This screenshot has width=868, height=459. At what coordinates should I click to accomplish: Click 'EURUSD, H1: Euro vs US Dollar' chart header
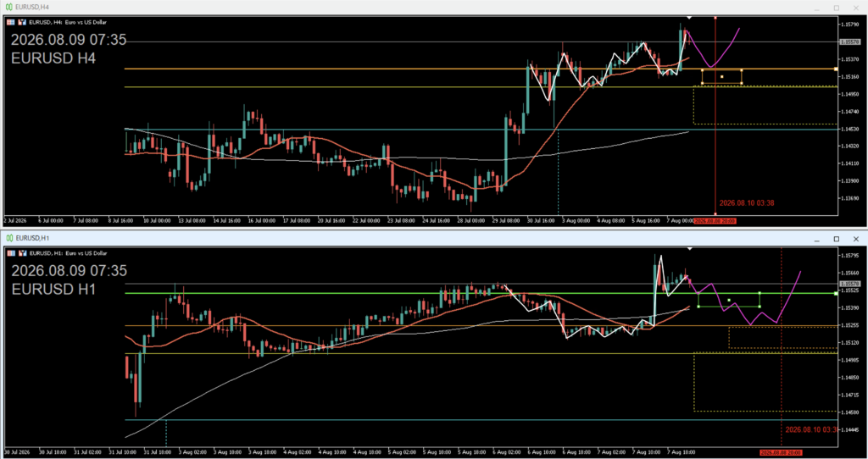pos(68,252)
